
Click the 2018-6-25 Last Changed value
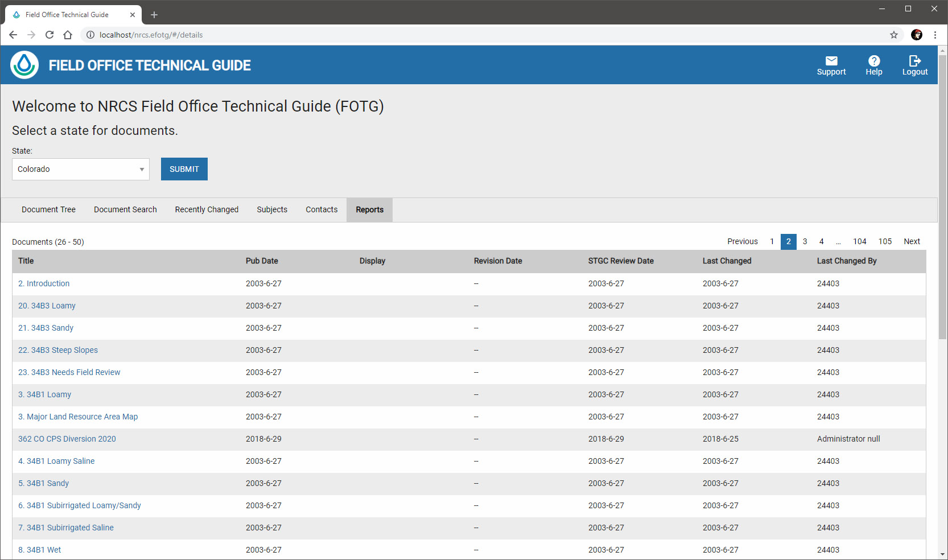tap(720, 439)
